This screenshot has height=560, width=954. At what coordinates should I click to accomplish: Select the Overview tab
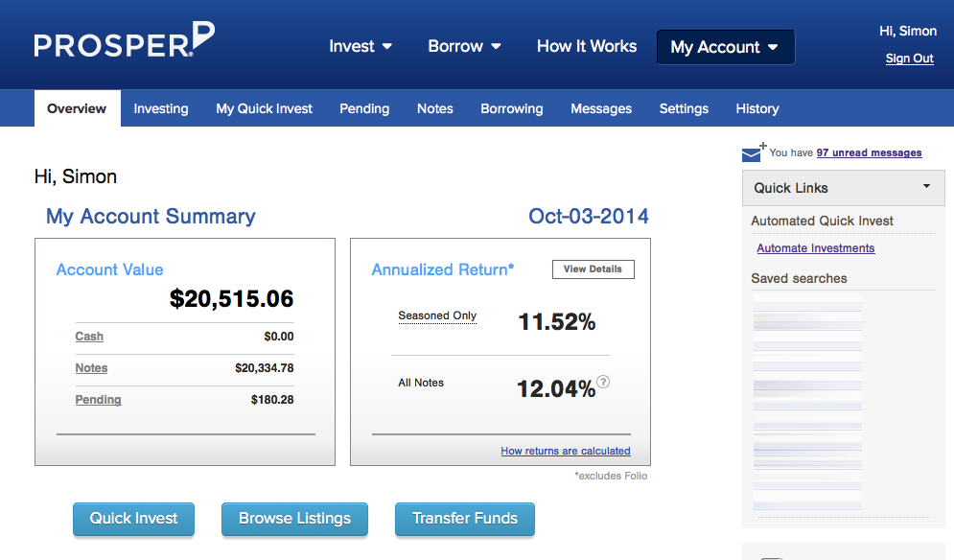pos(78,108)
